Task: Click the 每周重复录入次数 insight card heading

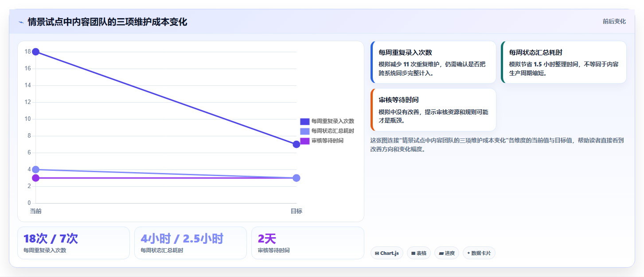Action: [x=405, y=53]
